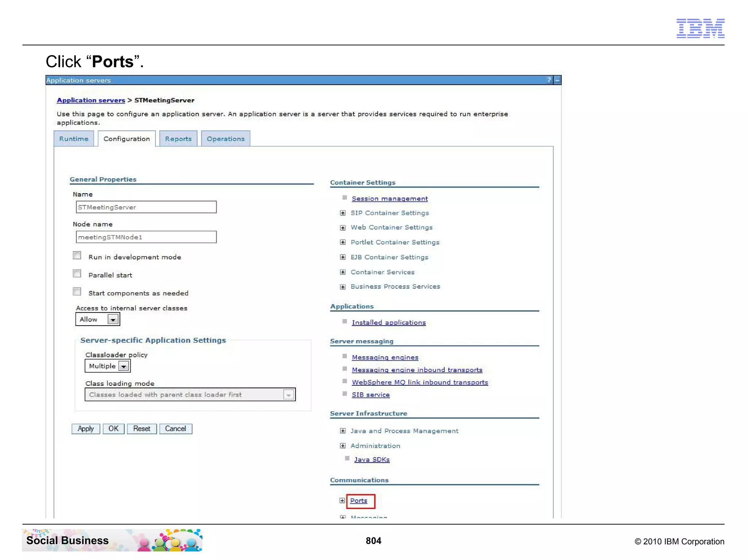Open the Reports tab
The image size is (747, 560).
(178, 139)
